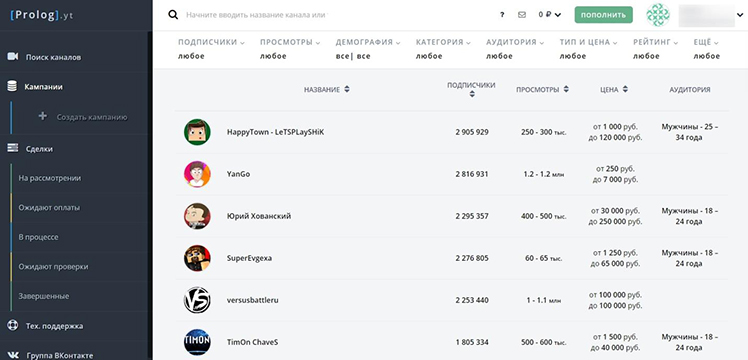Sort table by Название column arrows
The image size is (748, 360).
pyautogui.click(x=347, y=89)
